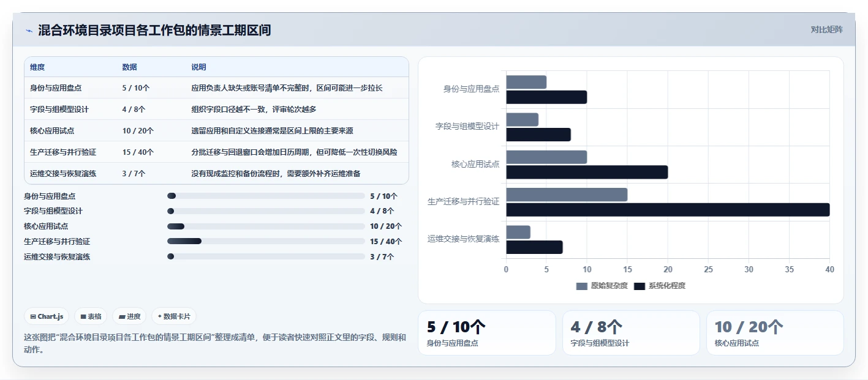This screenshot has height=380, width=868.
Task: Click the description paragraph starting 这张图把
Action: (215, 344)
